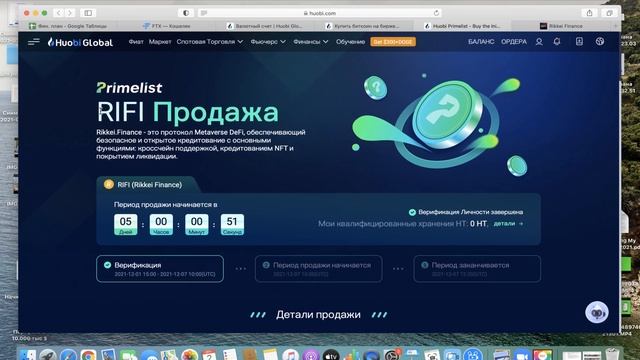Open Google Chrome from the Dock

[x=88, y=354]
